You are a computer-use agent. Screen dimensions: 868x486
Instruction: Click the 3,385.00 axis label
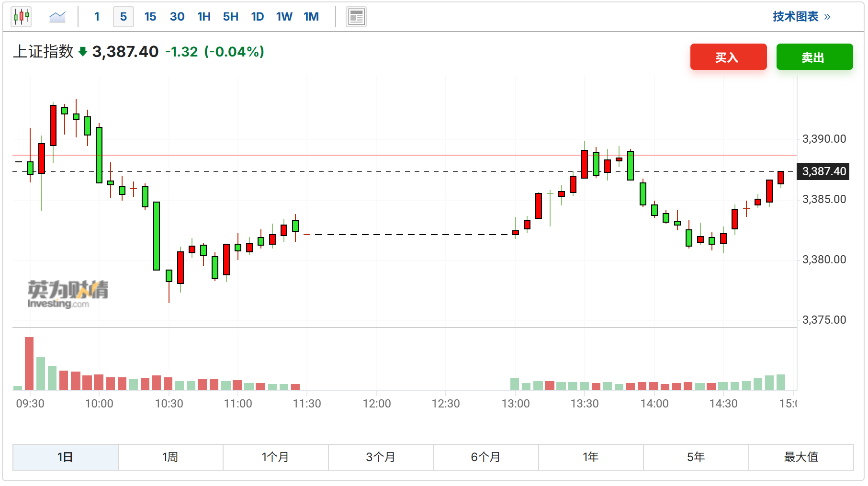pos(824,199)
